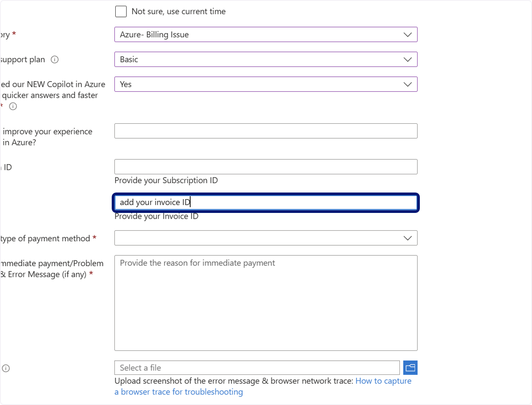Click the reason for immediate payment textarea

click(x=266, y=303)
